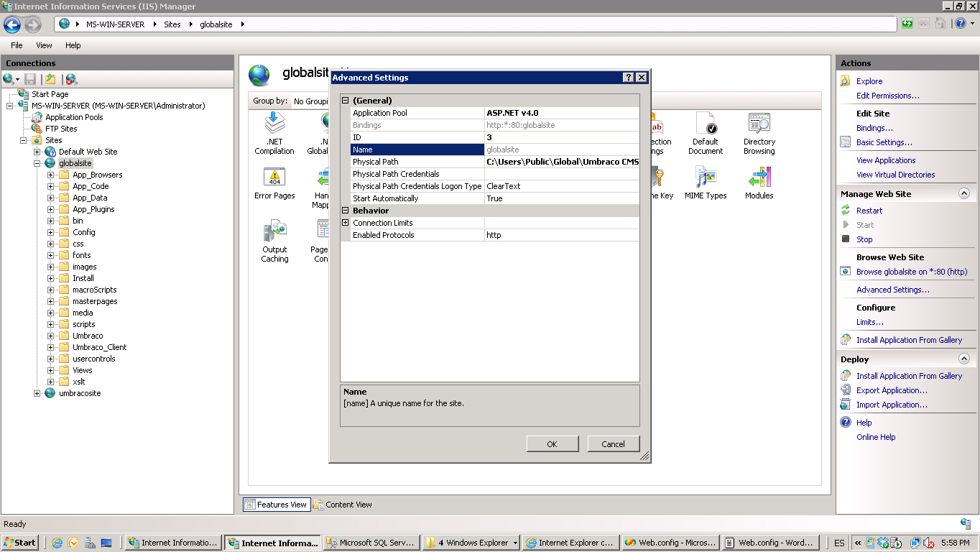Open the Default Document feature
The width and height of the screenshot is (980, 552).
tap(706, 134)
